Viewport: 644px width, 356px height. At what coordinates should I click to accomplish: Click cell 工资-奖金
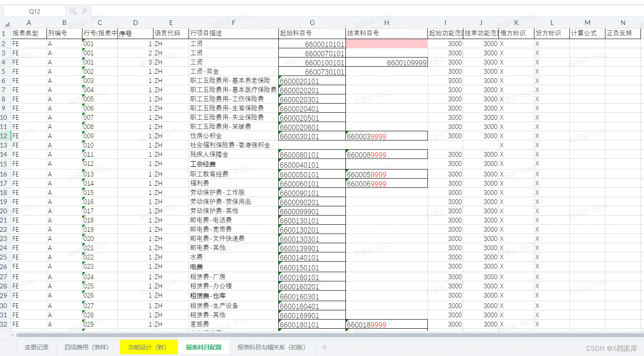(234, 71)
